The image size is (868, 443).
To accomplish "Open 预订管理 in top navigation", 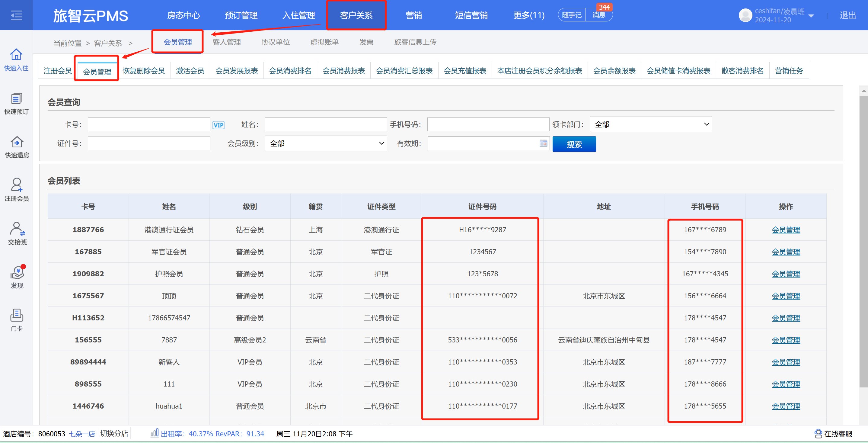I will pyautogui.click(x=241, y=15).
